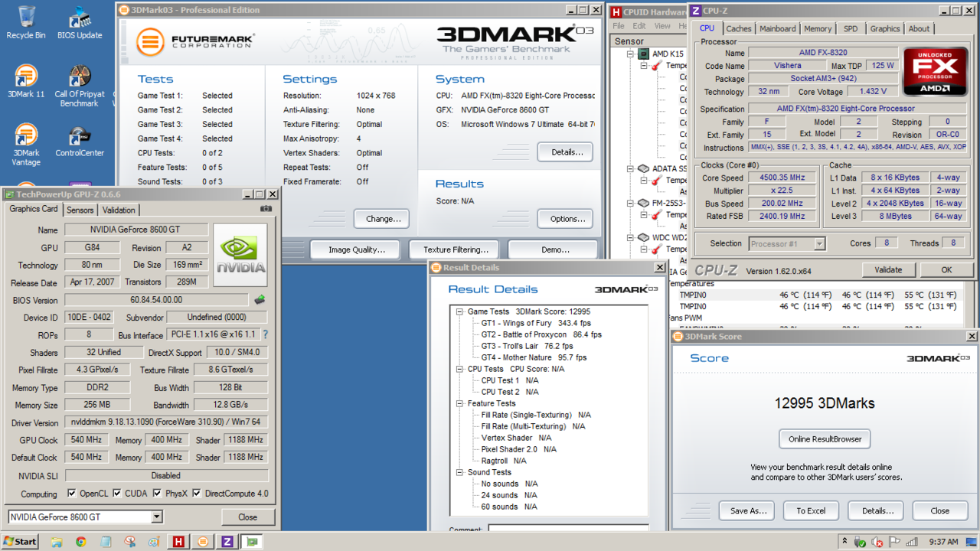Toggle the DirectCompute 4.0 checkbox

197,494
